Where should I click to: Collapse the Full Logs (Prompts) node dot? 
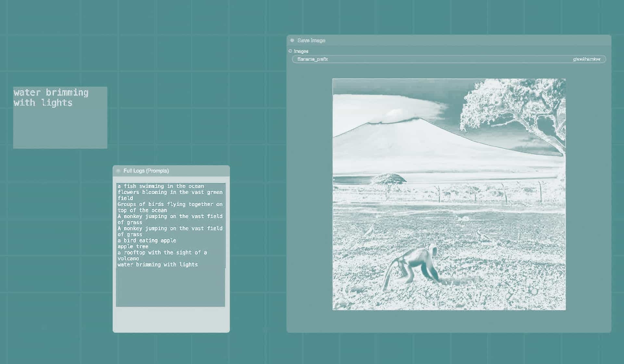118,171
